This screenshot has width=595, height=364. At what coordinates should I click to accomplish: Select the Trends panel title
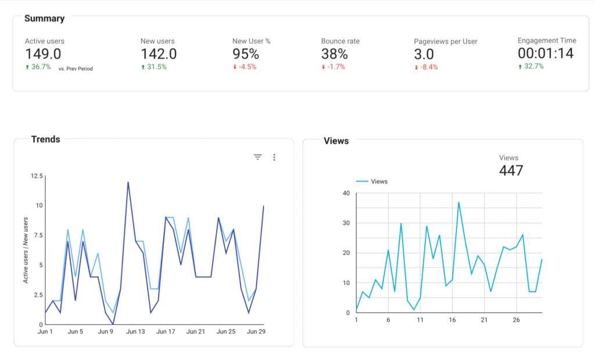pos(45,139)
